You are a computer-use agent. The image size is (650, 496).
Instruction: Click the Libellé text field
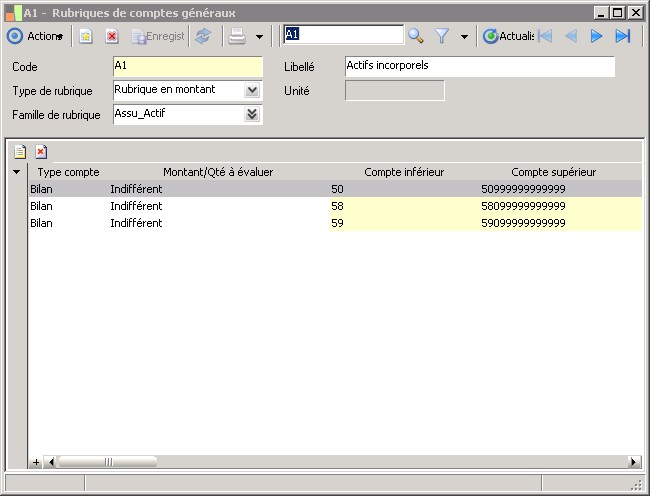(479, 67)
